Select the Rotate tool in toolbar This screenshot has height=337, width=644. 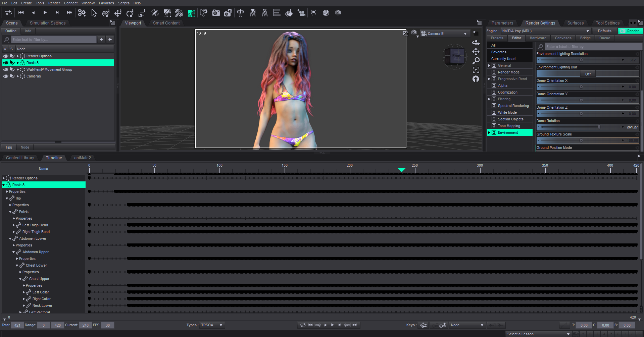point(130,13)
